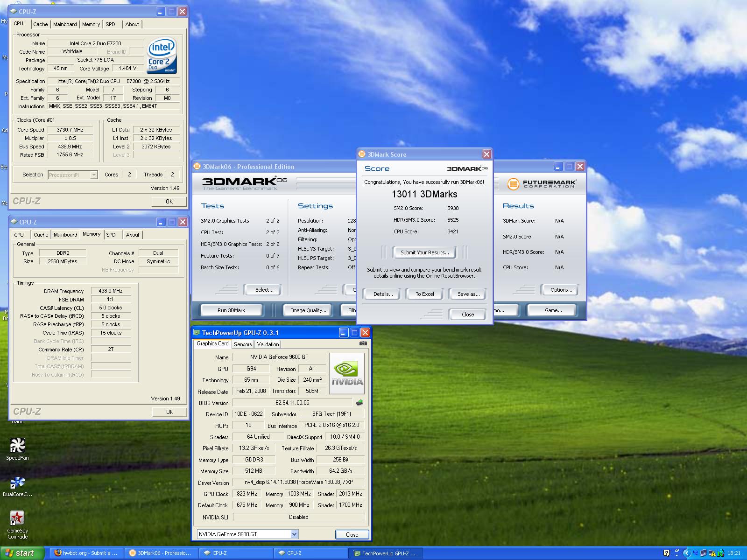747x560 pixels.
Task: Open the Memory tab in top CPU-Z
Action: click(91, 24)
